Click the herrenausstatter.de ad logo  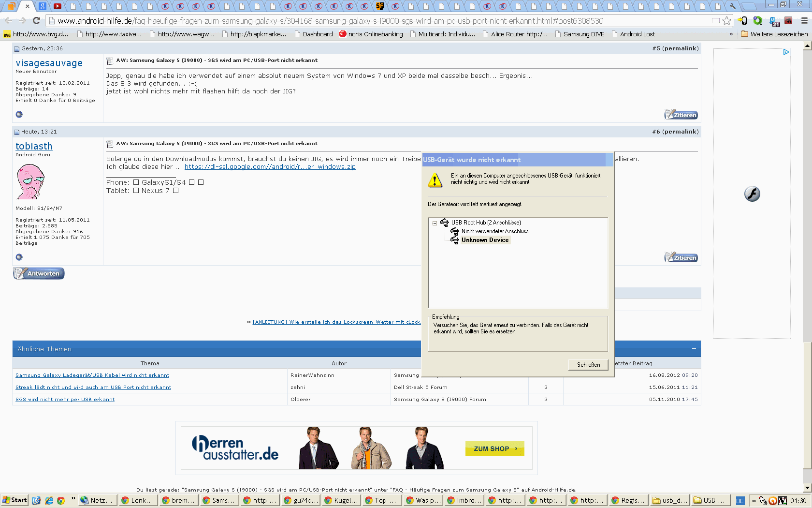(235, 448)
